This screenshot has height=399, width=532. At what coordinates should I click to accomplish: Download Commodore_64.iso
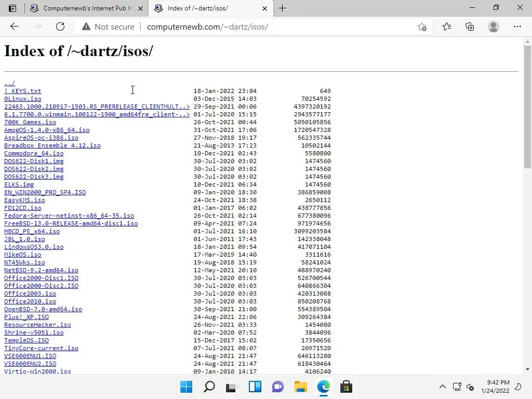(34, 153)
